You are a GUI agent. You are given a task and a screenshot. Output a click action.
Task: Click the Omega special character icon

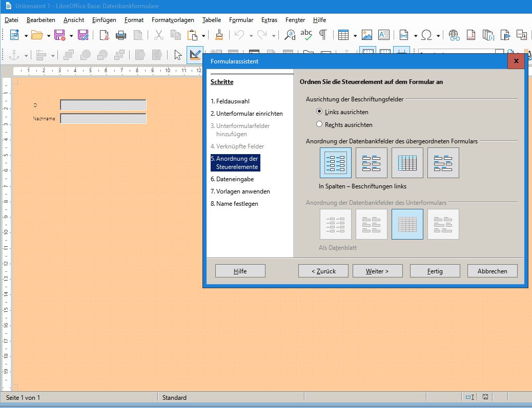(x=426, y=35)
